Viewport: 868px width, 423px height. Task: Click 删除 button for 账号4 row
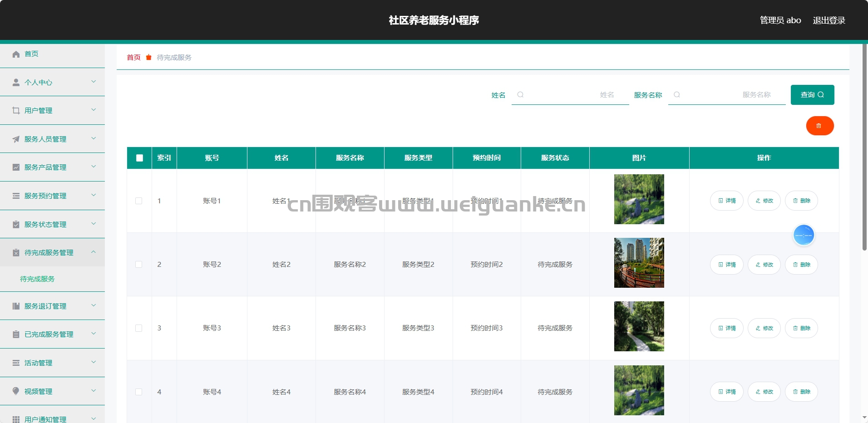[801, 392]
